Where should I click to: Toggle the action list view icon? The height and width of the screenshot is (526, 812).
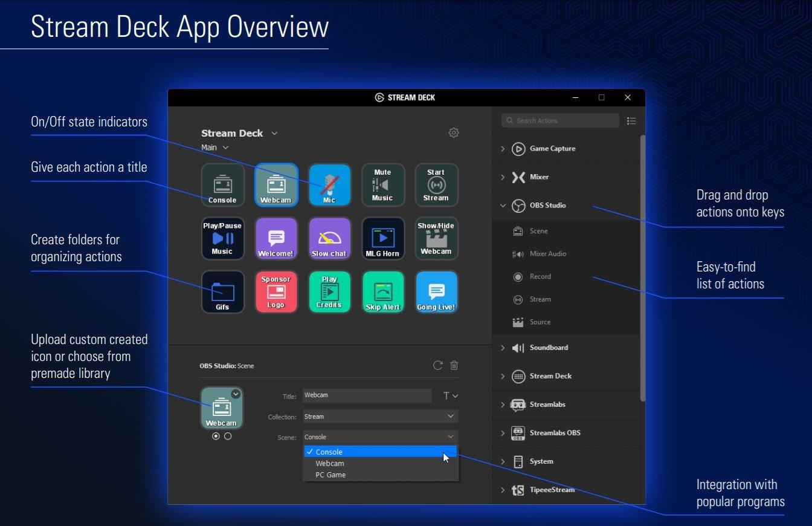631,121
